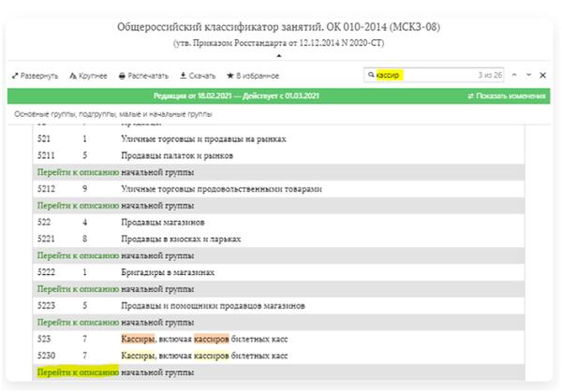Toggle Показать изменения in the green bar
The image size is (562, 392).
point(506,96)
